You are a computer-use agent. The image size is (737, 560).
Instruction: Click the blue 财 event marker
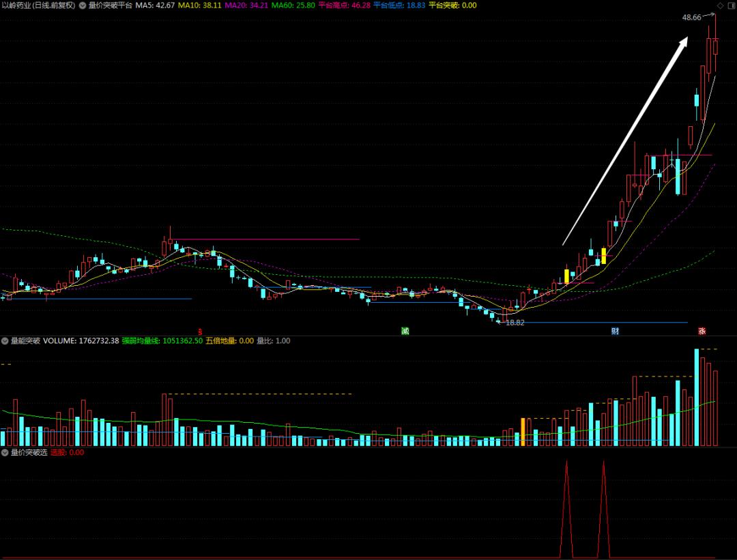[x=615, y=331]
